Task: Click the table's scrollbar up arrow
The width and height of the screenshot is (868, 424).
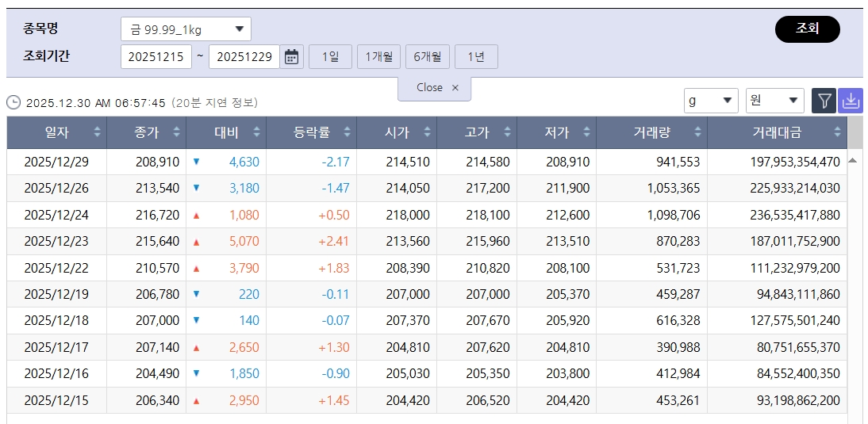Action: pos(853,160)
